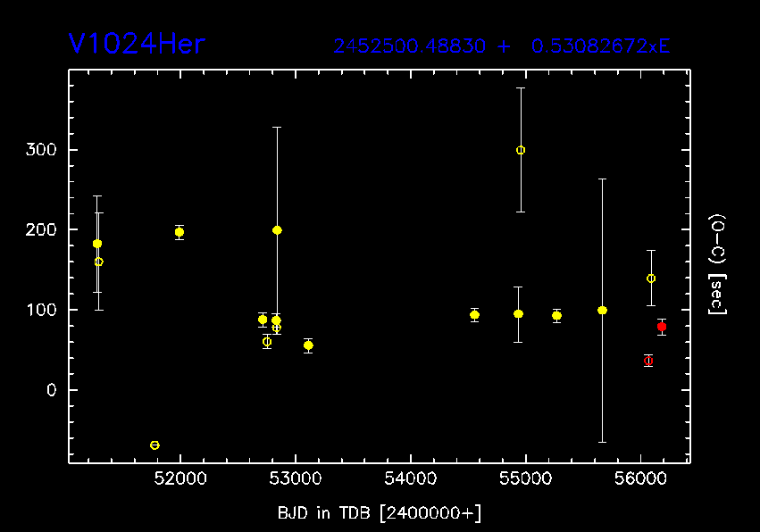
Task: Click the highest open circle near 300
Action: [x=521, y=150]
